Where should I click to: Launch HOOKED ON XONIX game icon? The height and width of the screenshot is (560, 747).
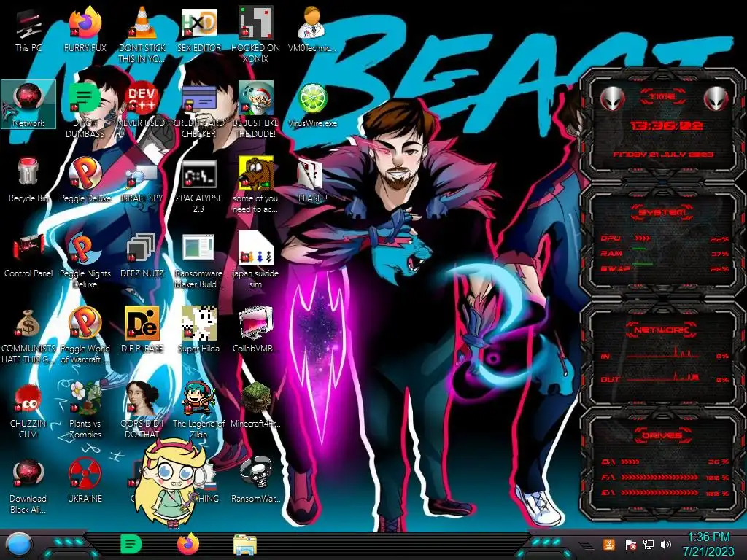coord(256,36)
